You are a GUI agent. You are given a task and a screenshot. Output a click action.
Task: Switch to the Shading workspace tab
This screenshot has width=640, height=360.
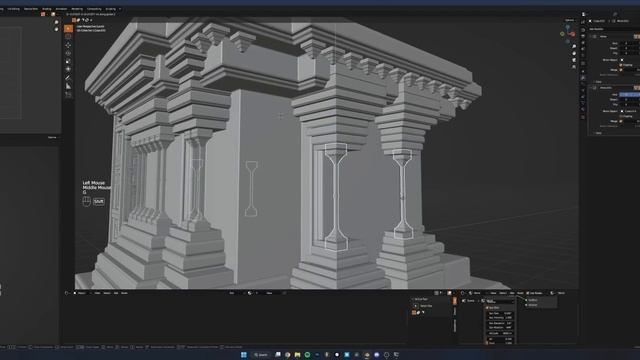[47, 9]
